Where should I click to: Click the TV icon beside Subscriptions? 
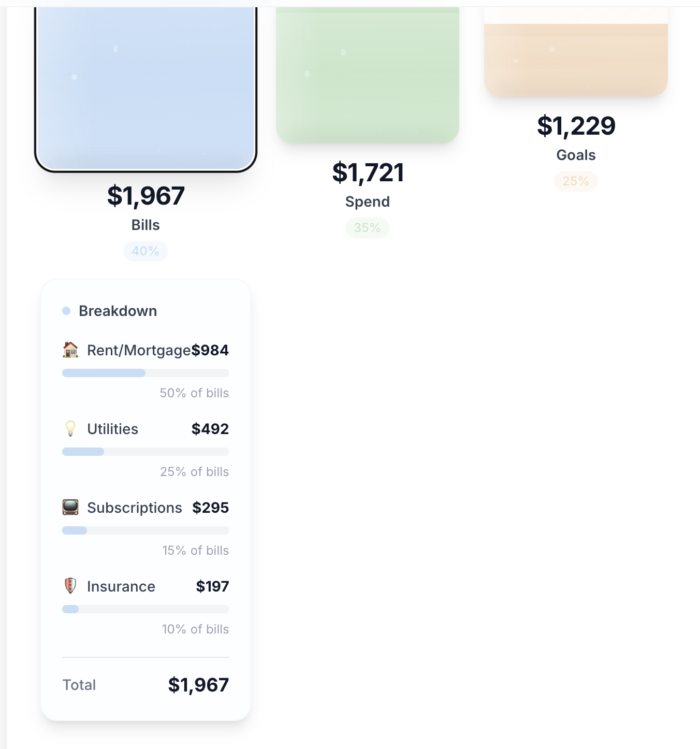(70, 508)
